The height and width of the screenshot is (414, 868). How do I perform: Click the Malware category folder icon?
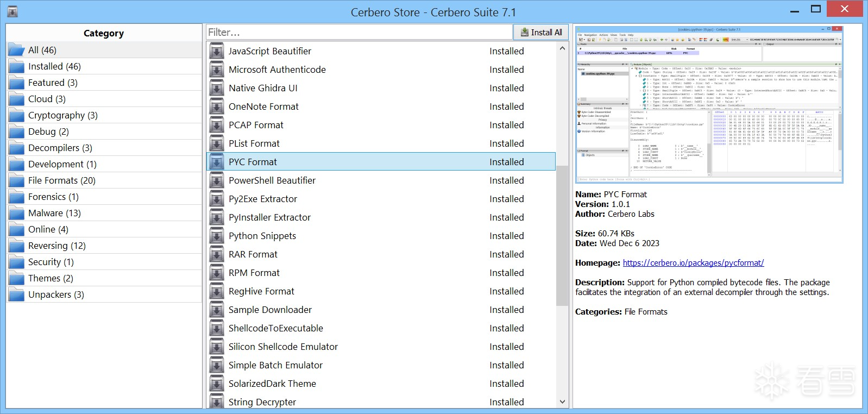pos(16,214)
